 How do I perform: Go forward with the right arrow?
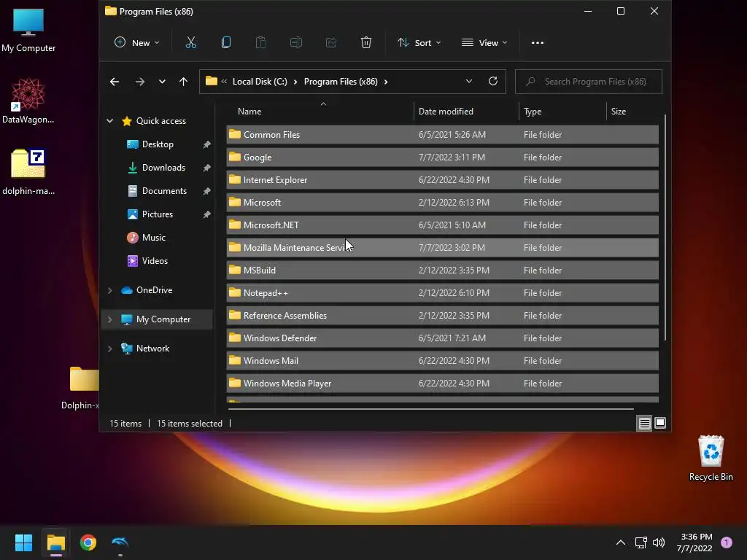coord(139,82)
